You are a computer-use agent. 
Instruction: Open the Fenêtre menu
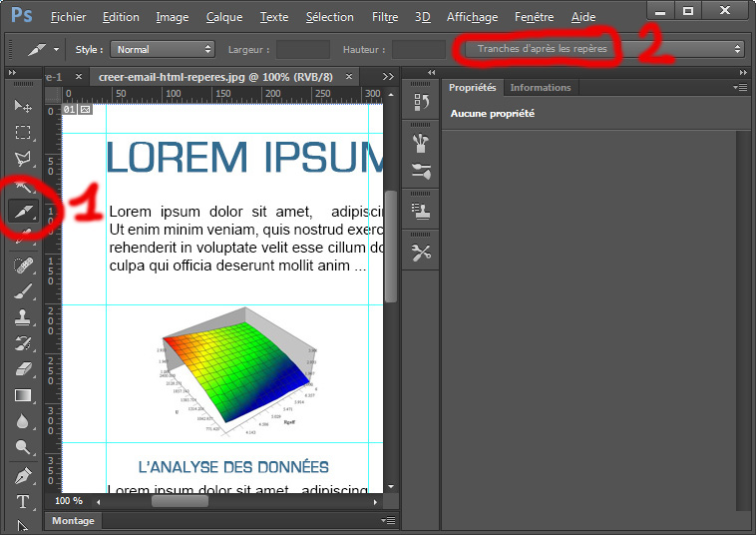(535, 17)
